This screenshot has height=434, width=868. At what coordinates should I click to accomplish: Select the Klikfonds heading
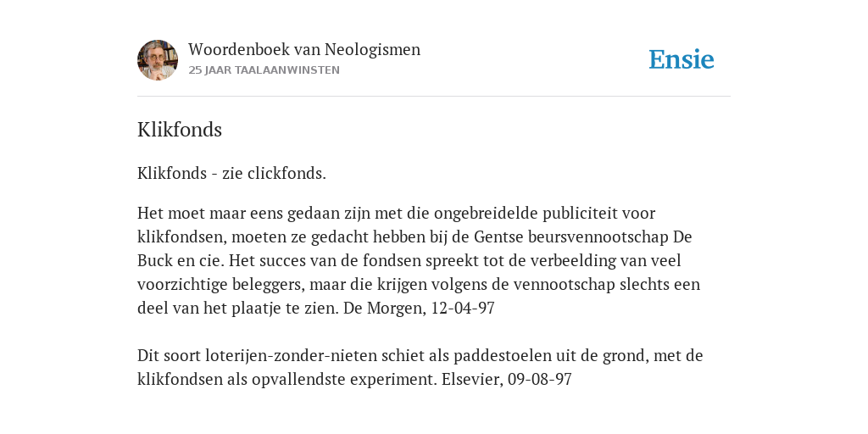[x=180, y=130]
